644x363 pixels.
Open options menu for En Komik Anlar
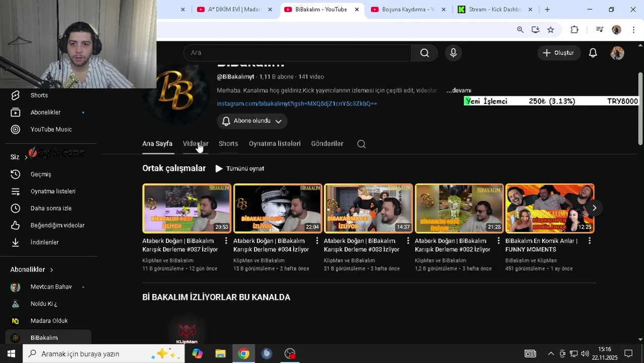click(x=589, y=241)
